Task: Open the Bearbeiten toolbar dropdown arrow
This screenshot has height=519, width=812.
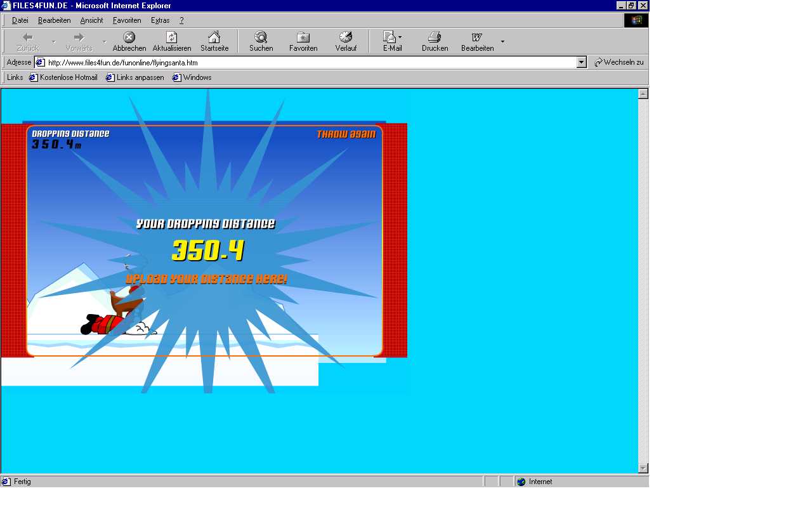Action: [x=502, y=42]
